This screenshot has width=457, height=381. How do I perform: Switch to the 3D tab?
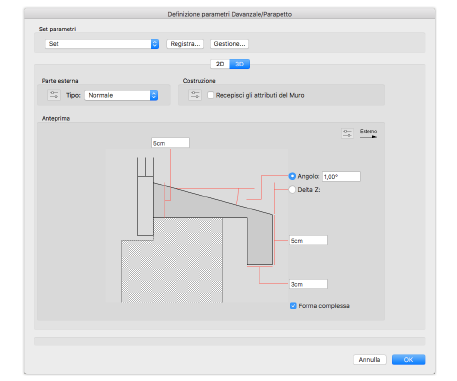click(x=240, y=64)
